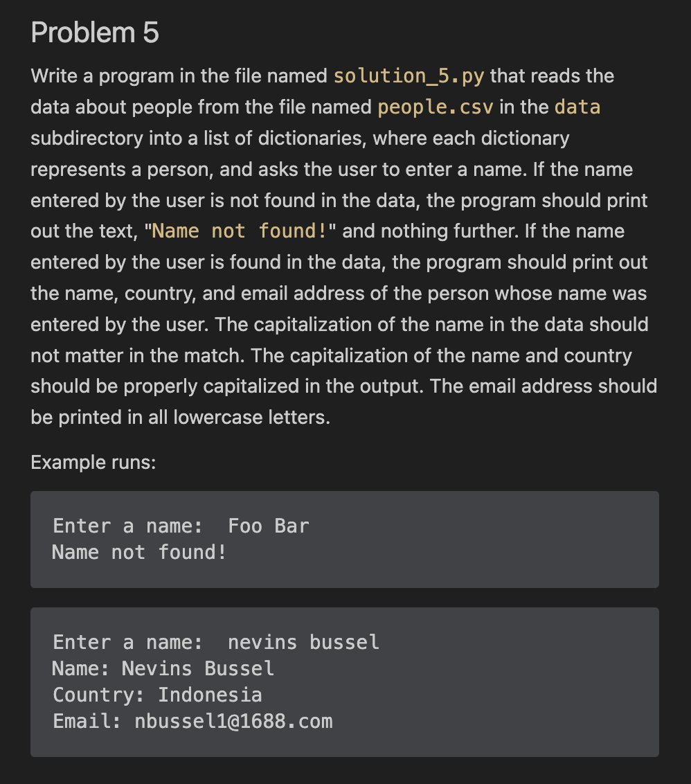Click the people.csv filename text
Screen dimensions: 691x784
436,107
